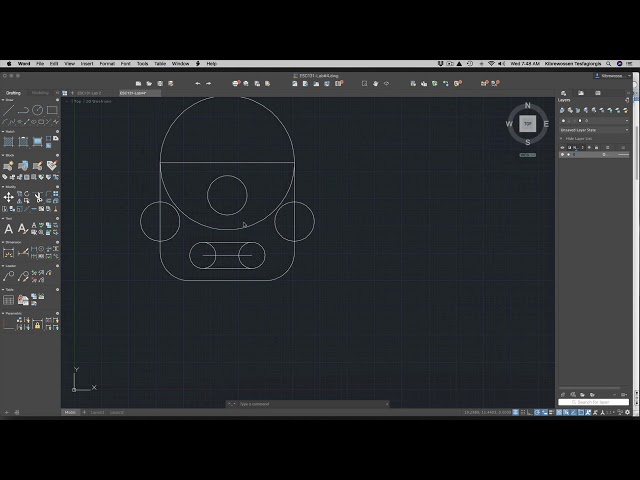Select the Data Link table tool
The height and width of the screenshot is (480, 640).
23,300
